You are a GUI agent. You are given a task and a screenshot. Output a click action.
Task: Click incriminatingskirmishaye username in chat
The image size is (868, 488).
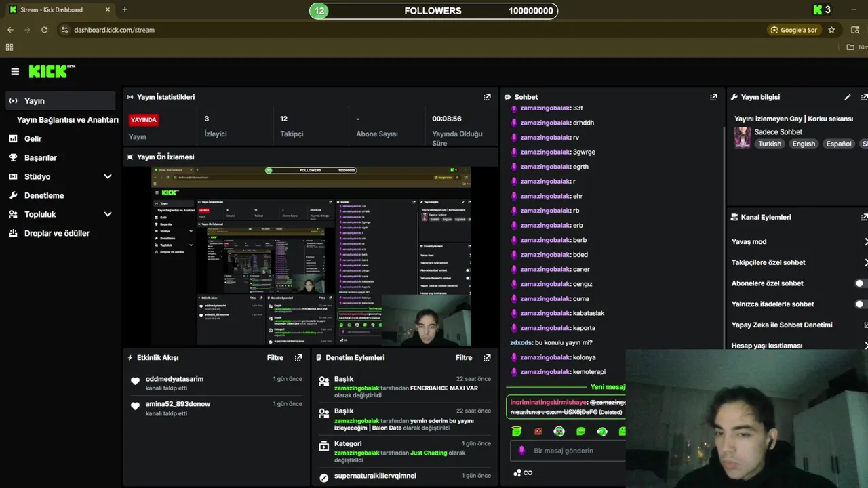(548, 402)
